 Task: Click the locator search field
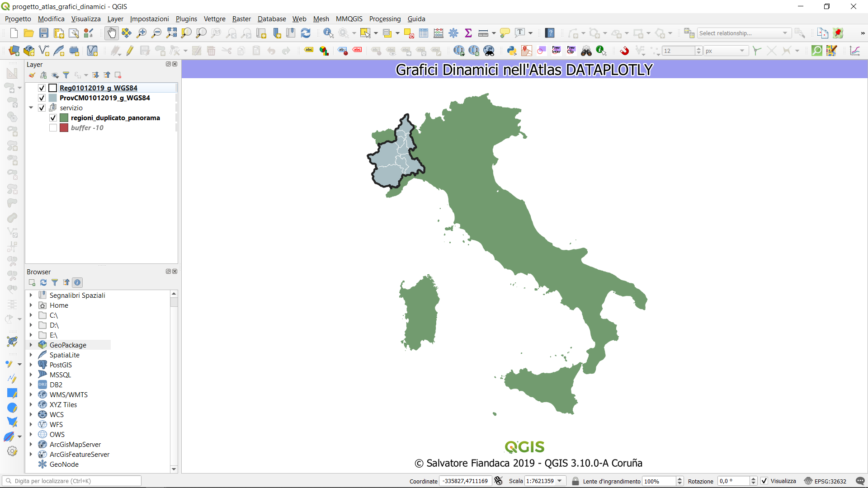(x=72, y=481)
